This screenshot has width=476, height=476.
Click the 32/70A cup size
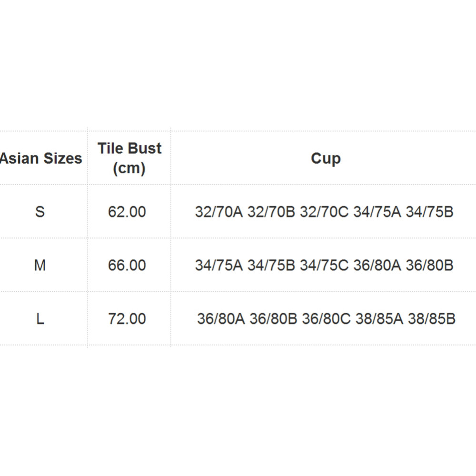(x=219, y=212)
